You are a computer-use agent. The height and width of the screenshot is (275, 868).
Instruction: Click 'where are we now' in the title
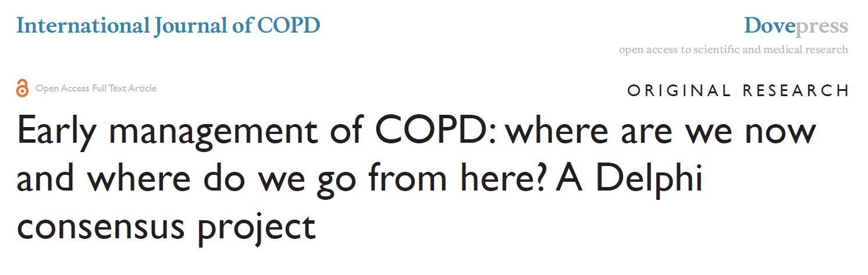tap(660, 131)
